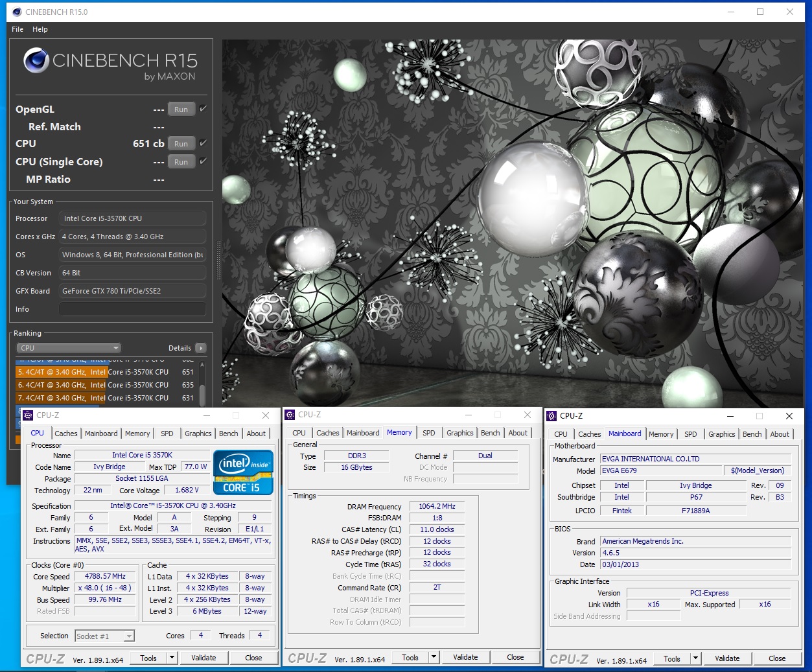Click the Cinebench R15 logo sphere
Image resolution: width=812 pixels, height=672 pixels.
coord(36,61)
